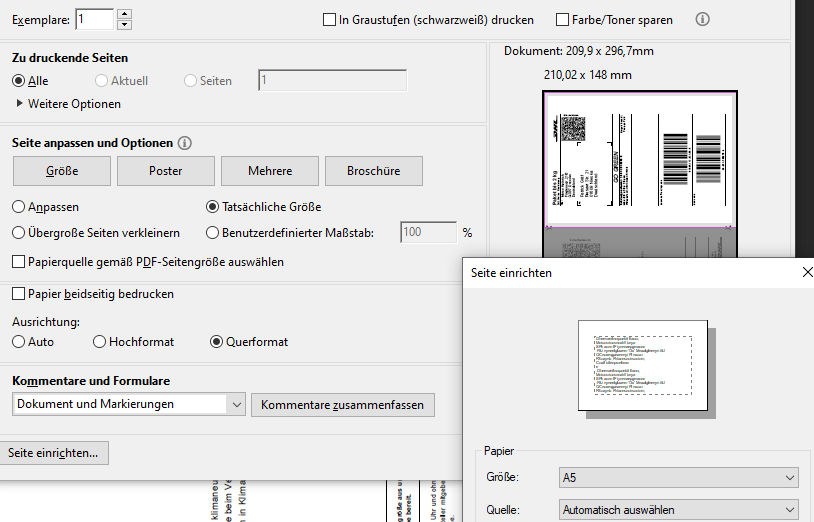Click the info icon next to Farbe/Toner sparen
The image size is (814, 522).
click(x=702, y=20)
